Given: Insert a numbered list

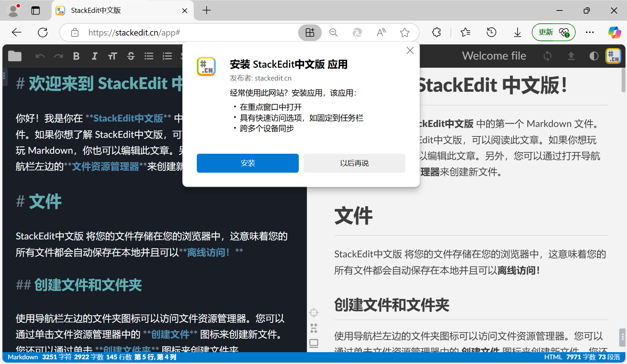Looking at the screenshot, I should [167, 56].
